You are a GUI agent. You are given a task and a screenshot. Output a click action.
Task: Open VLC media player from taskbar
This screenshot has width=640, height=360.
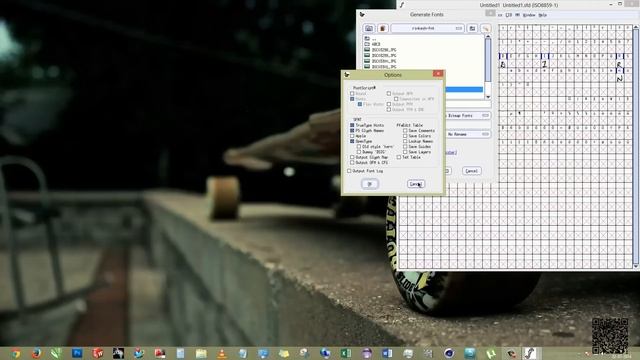click(222, 353)
